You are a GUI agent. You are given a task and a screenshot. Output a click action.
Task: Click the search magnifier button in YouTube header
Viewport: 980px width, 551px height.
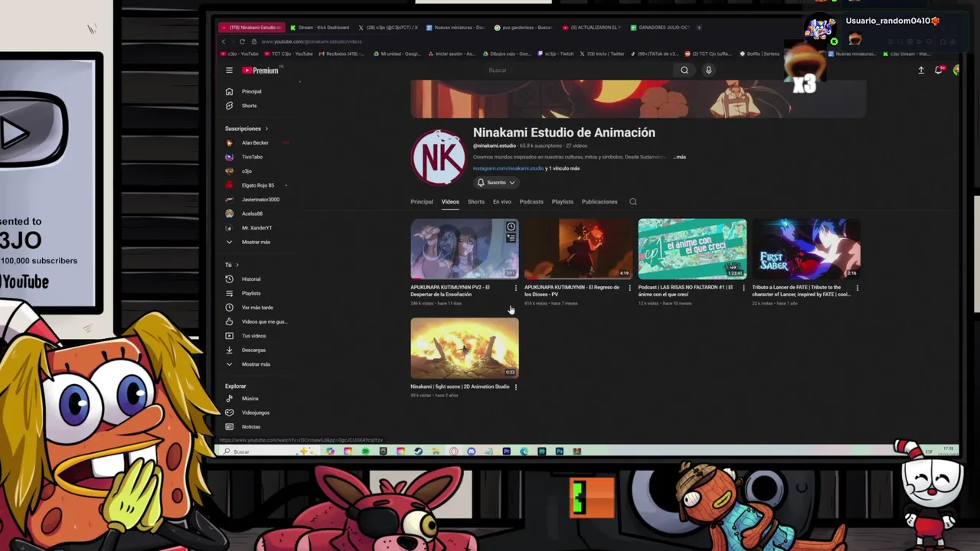[x=684, y=70]
